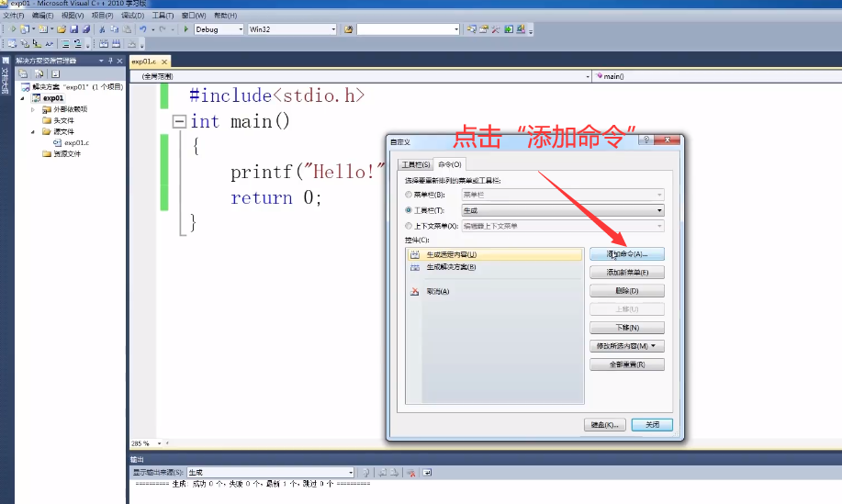Screen dimensions: 842x504
Task: Select 取消(A) in controls list
Action: 495,291
